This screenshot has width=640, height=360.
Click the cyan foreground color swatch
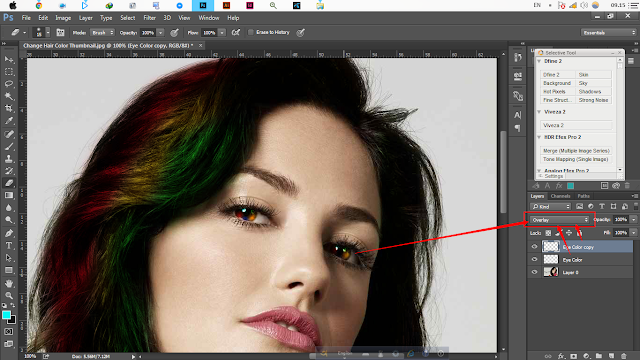(6, 315)
